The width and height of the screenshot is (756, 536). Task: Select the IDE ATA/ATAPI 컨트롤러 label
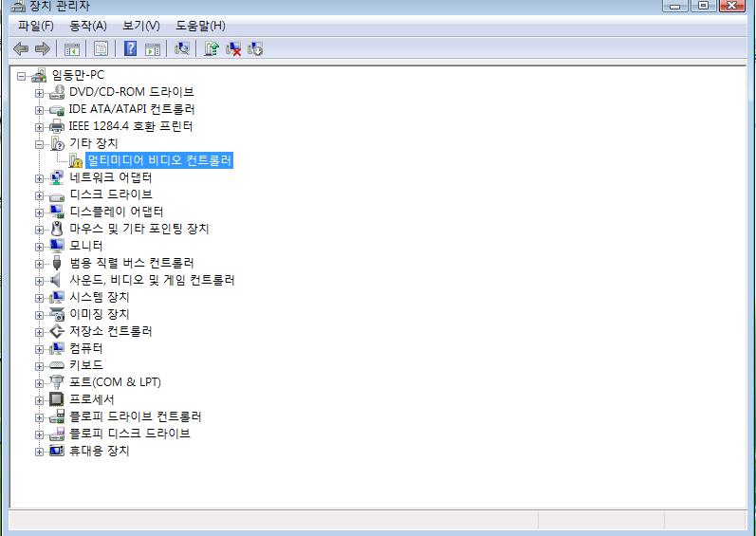[x=132, y=109]
